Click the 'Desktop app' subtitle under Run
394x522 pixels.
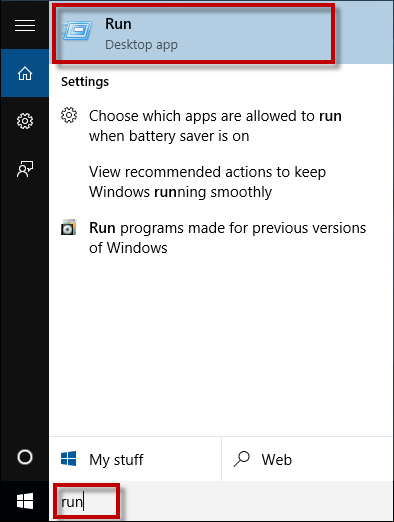tap(141, 45)
